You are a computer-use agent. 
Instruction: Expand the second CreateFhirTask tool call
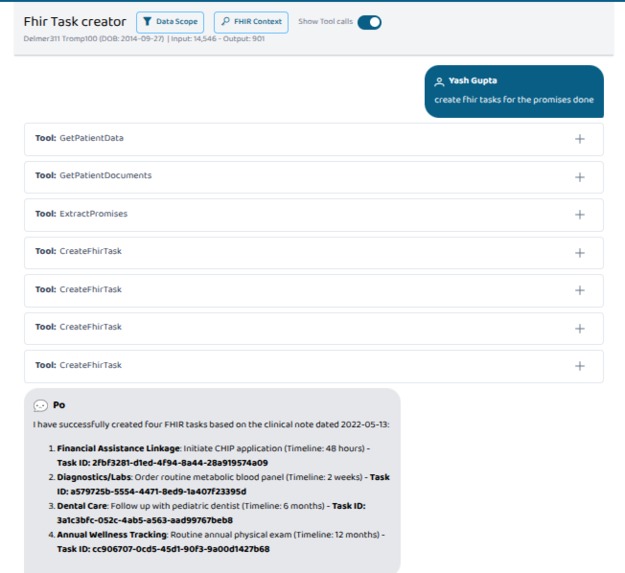click(x=580, y=290)
